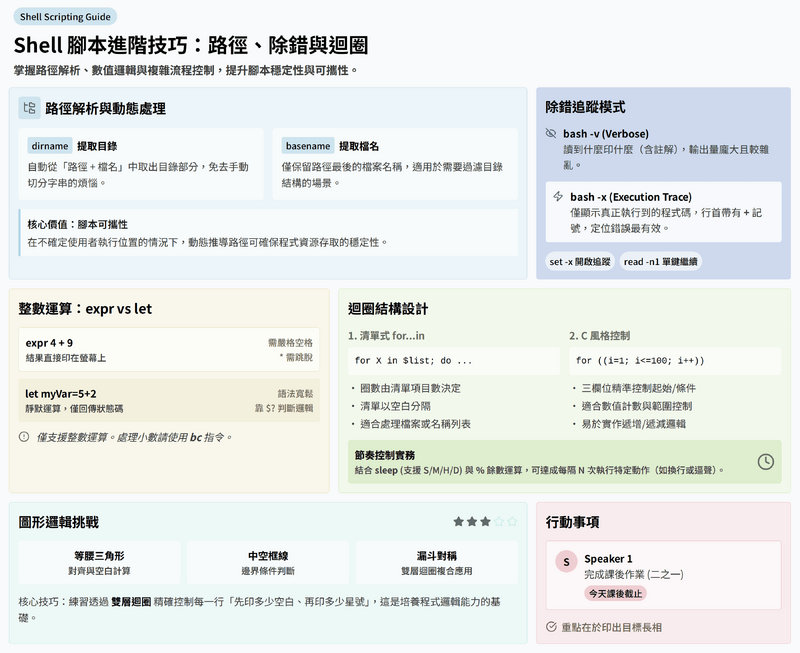This screenshot has width=800, height=653.
Task: Click the S avatar for Speaker 1
Action: 567,562
